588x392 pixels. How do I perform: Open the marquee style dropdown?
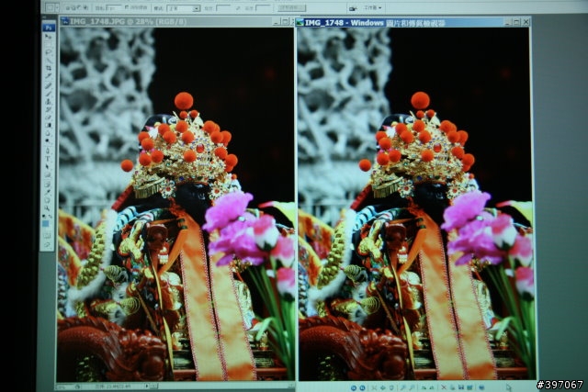[x=184, y=8]
